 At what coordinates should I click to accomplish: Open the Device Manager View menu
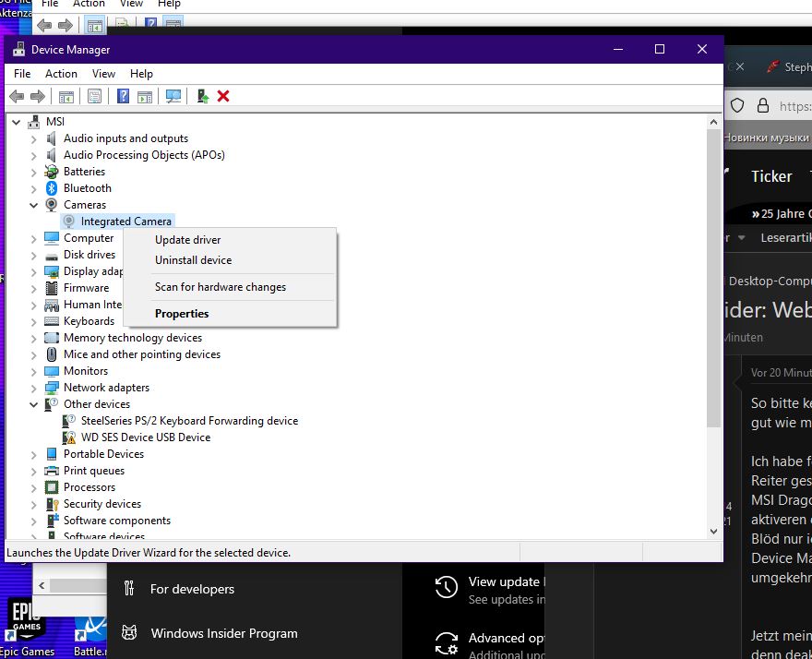pos(103,74)
